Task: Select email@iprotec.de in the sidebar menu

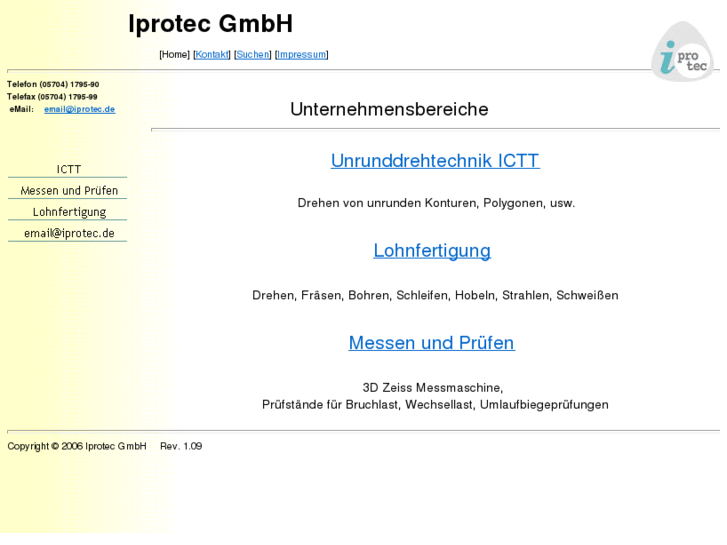Action: (68, 233)
